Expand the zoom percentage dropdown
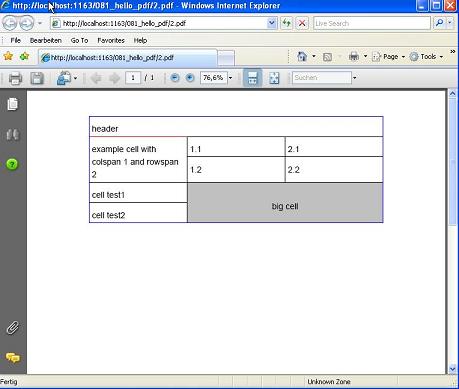 coord(230,78)
